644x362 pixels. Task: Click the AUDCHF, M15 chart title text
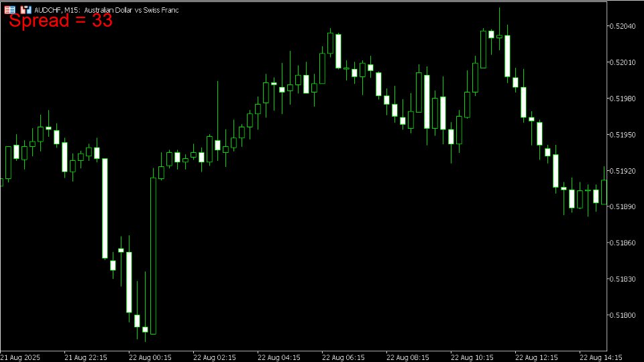(107, 10)
